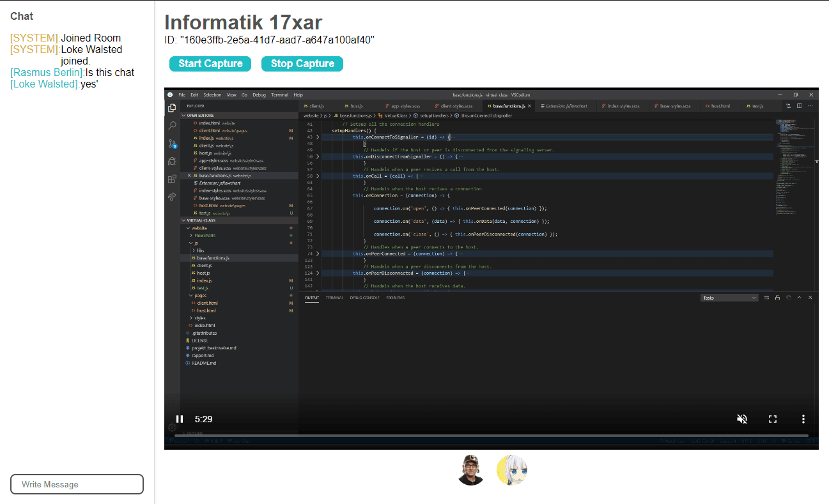Screen dimensions: 829x504
Task: Open the Extensions icon in activity bar
Action: [x=172, y=179]
